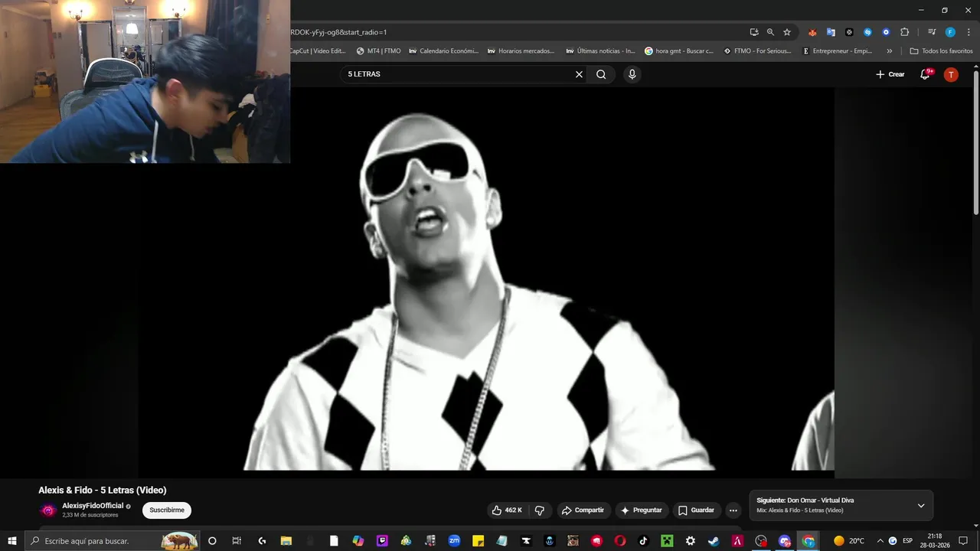Switch the ESP keyboard language
980x551 pixels.
tap(908, 541)
